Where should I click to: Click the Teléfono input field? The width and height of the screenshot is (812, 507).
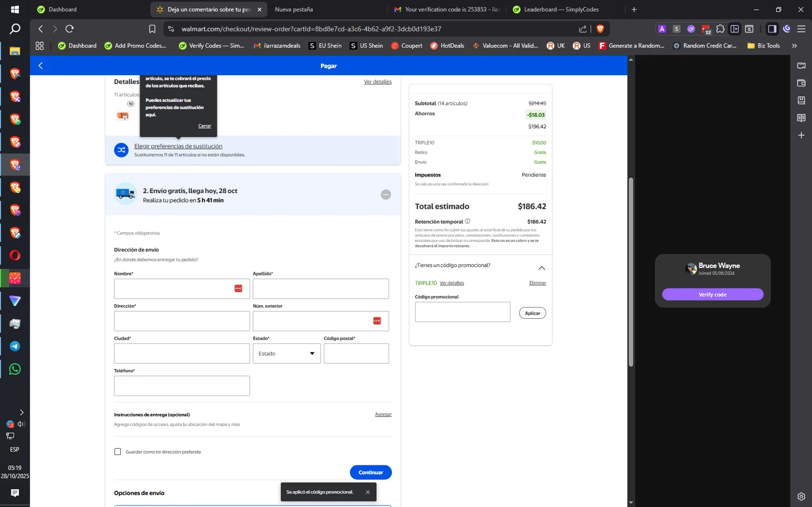click(182, 386)
